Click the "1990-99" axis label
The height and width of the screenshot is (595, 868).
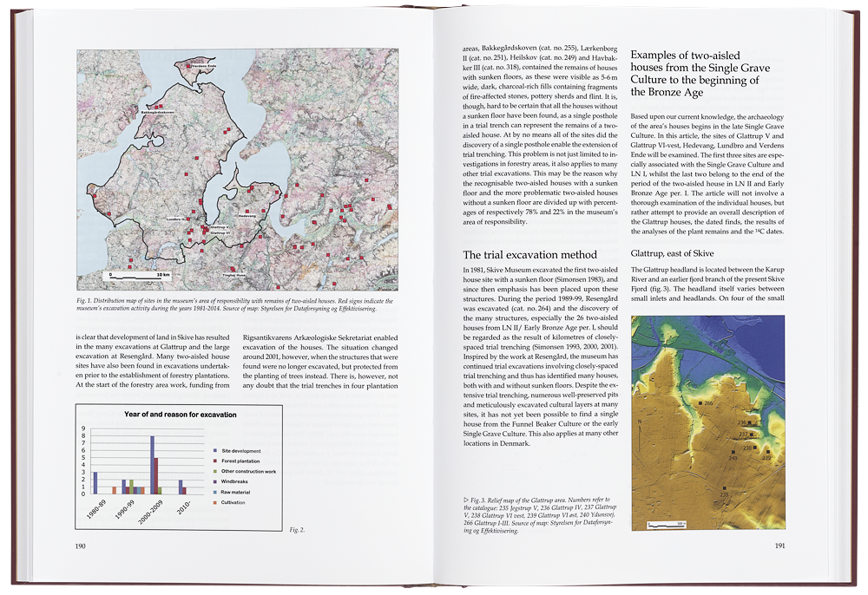point(124,508)
